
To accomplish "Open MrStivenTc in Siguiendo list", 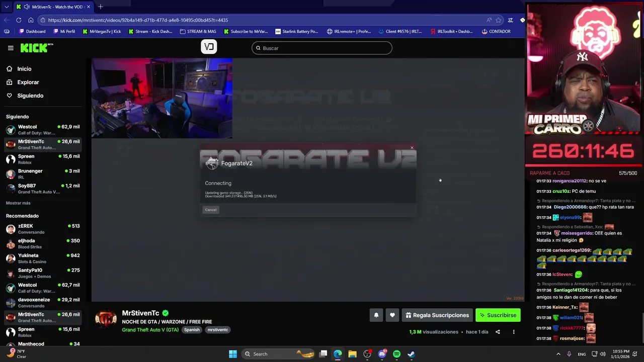I will [x=42, y=144].
